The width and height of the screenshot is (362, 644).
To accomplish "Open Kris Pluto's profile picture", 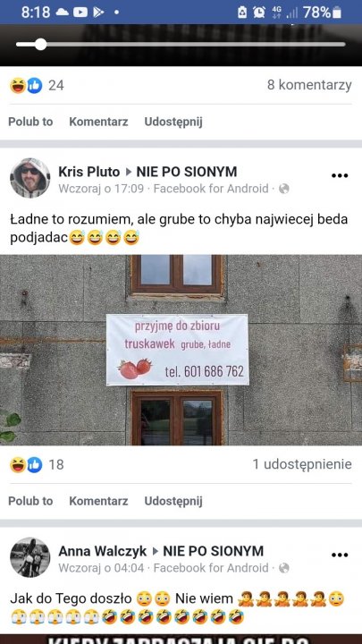I will 30,178.
